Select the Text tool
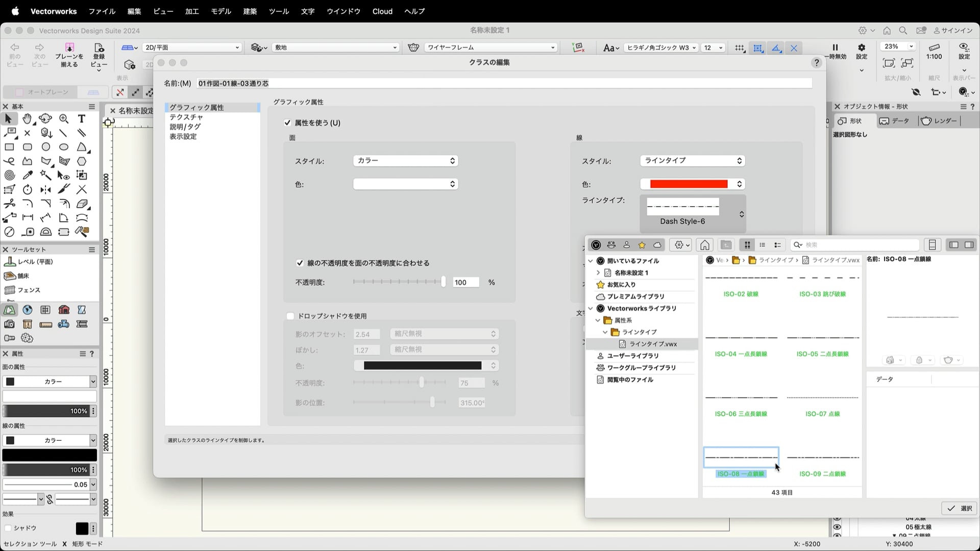This screenshot has width=980, height=551. tap(82, 119)
